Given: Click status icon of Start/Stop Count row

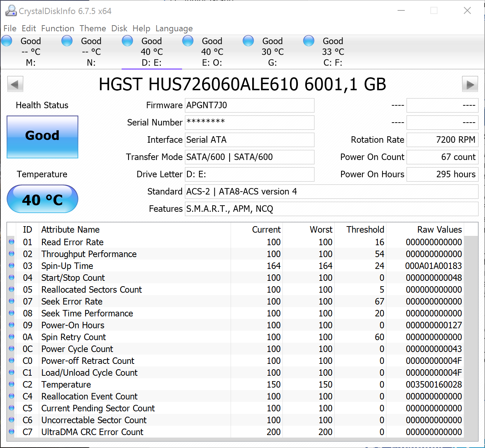Looking at the screenshot, I should pos(12,278).
